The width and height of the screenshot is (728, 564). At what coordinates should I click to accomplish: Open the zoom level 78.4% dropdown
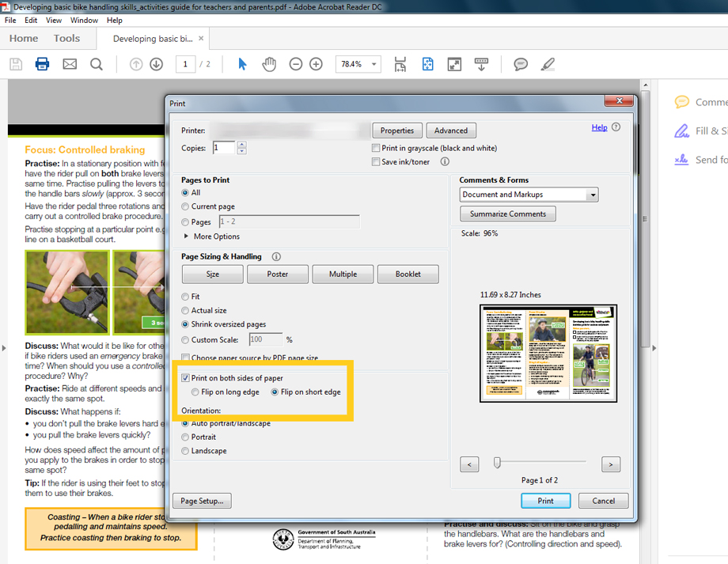[373, 64]
